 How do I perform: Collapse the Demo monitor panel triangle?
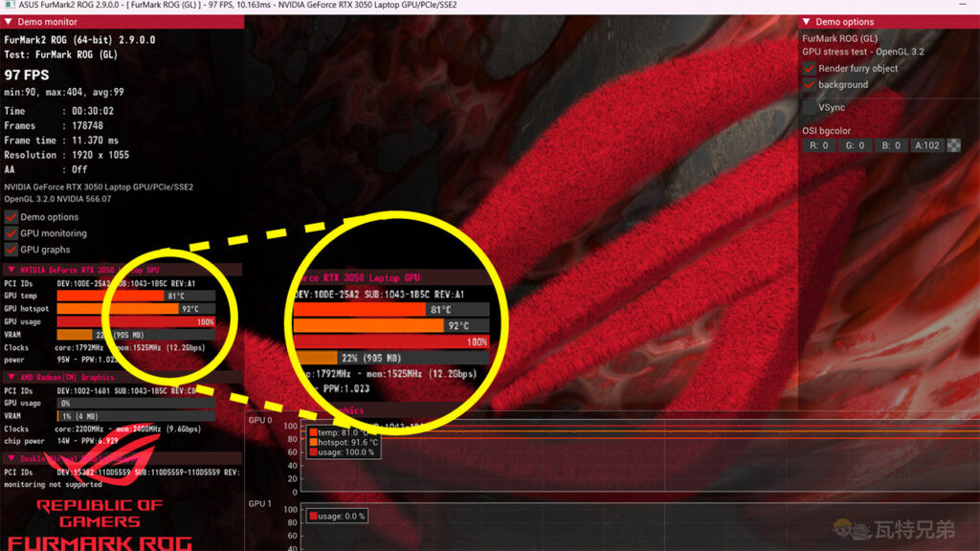point(8,22)
